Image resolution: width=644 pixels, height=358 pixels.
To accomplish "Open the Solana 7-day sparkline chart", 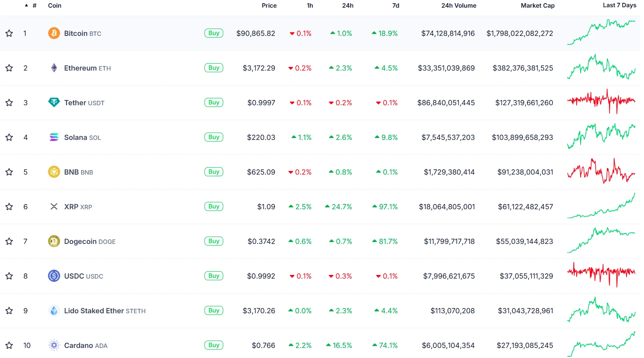I will [601, 136].
